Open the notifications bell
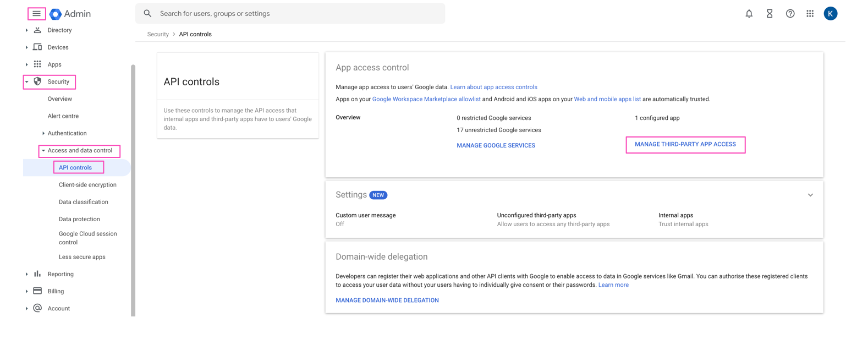 point(749,14)
